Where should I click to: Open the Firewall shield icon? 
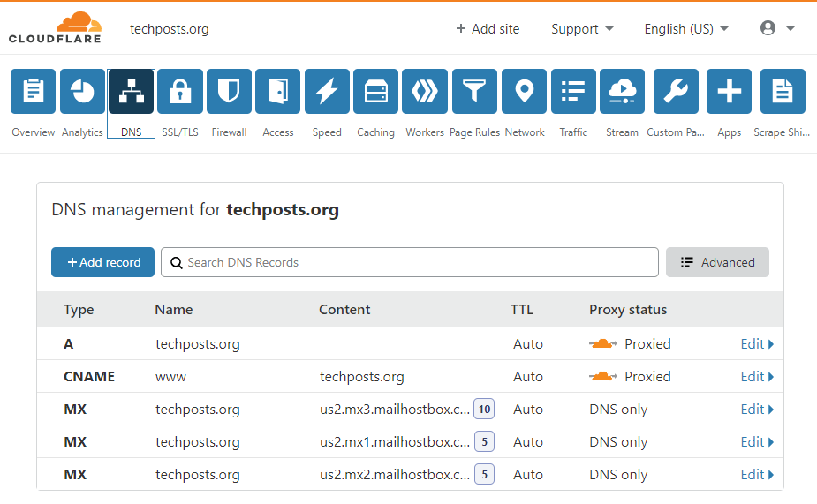click(x=230, y=92)
